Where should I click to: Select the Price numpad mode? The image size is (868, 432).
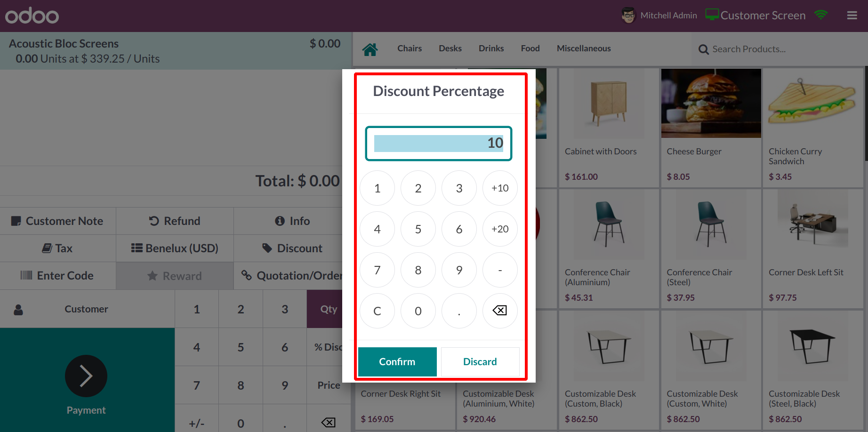(x=329, y=385)
